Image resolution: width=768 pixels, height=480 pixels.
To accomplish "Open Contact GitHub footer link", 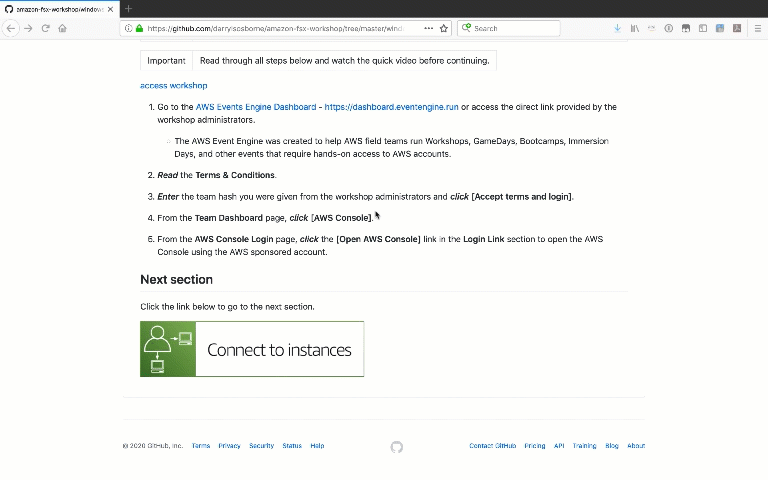I will point(493,446).
